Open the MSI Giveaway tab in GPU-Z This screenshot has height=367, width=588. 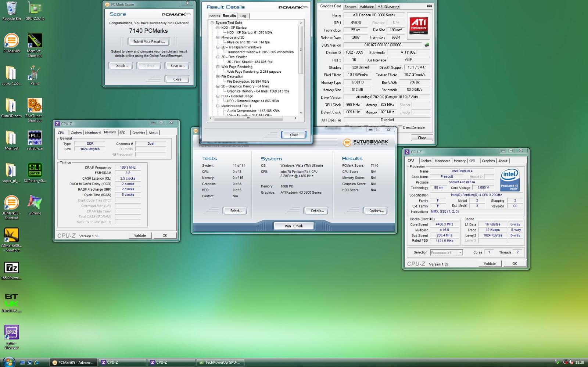388,7
